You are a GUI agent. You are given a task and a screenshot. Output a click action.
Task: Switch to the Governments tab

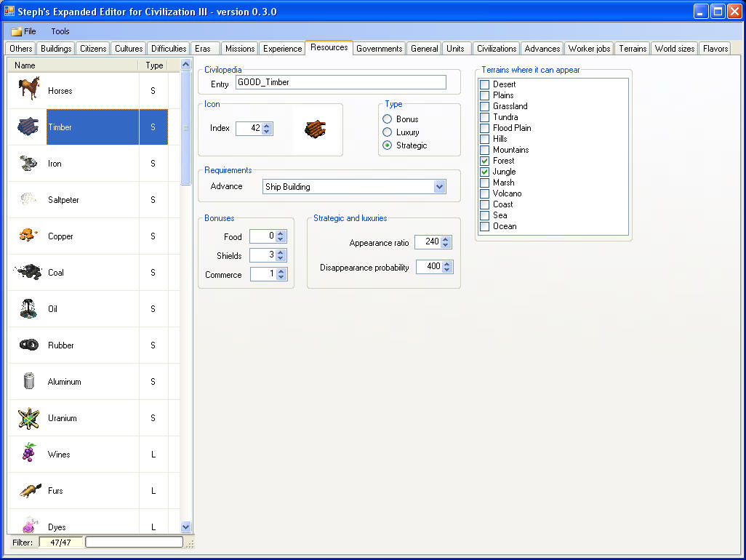(x=380, y=49)
